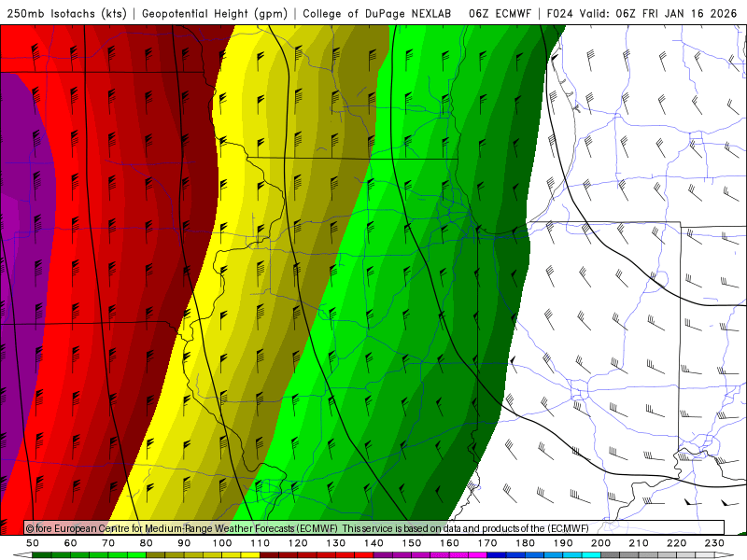The image size is (747, 560).
Task: Click the '170' color bar label
Action: pyautogui.click(x=487, y=543)
